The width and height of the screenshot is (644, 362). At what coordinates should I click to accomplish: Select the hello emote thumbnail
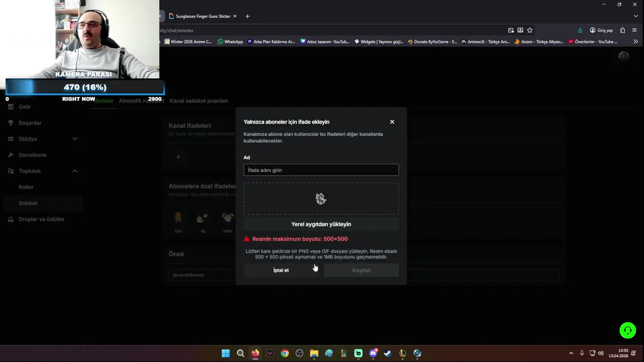(228, 218)
